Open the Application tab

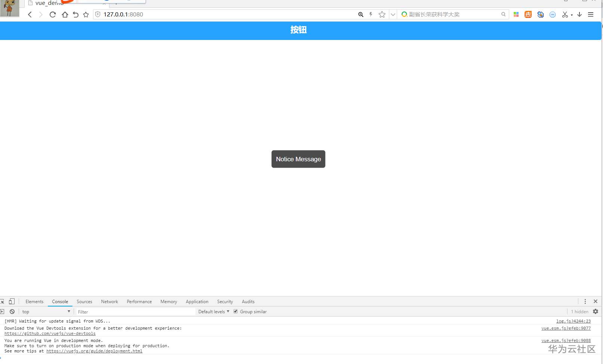pos(197,302)
